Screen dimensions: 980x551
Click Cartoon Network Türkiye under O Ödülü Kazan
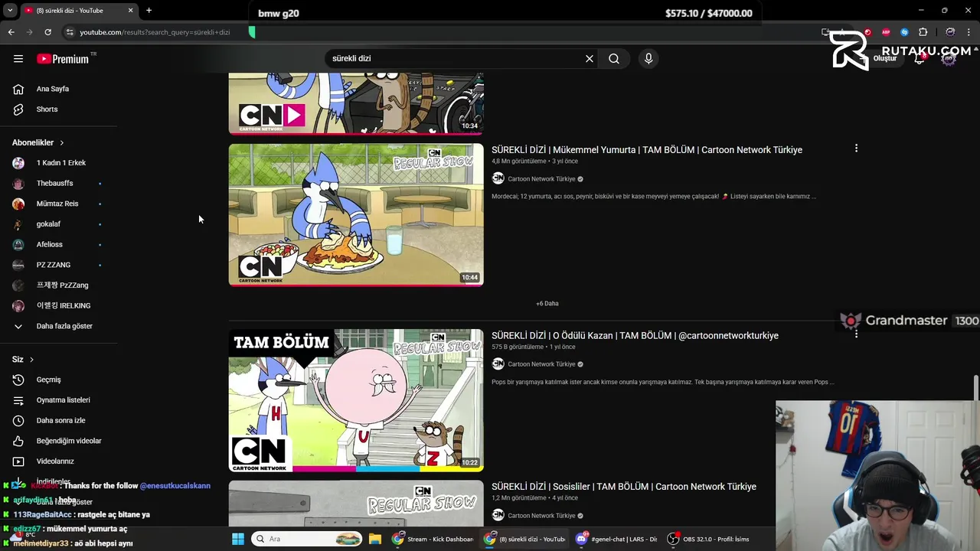point(541,364)
